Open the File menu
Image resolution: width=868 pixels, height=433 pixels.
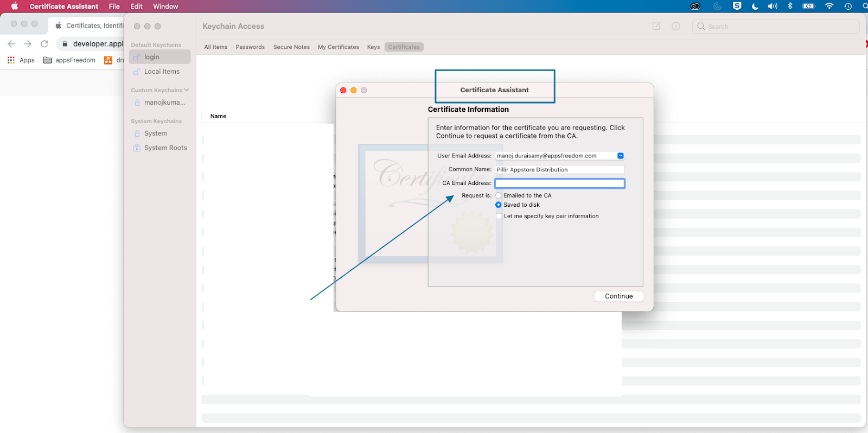pyautogui.click(x=114, y=6)
